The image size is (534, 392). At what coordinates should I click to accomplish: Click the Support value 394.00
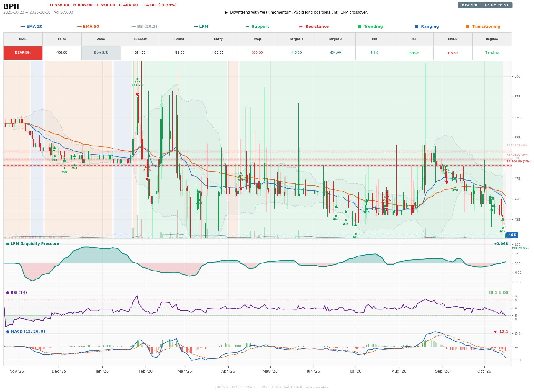click(x=140, y=53)
